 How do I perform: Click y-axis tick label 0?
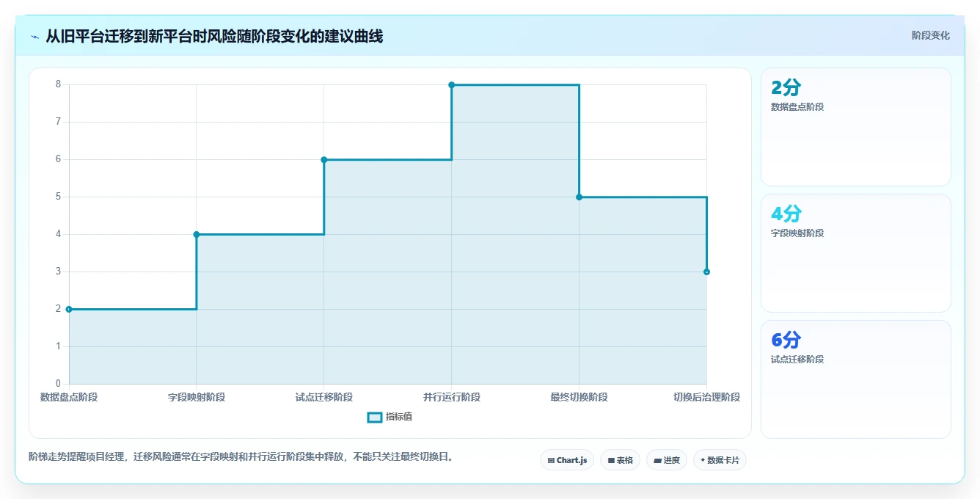click(58, 384)
